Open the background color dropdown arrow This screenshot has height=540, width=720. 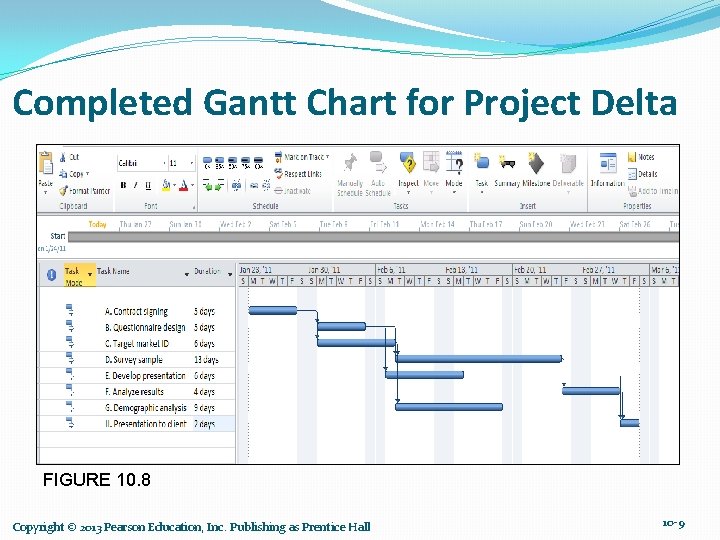[174, 186]
